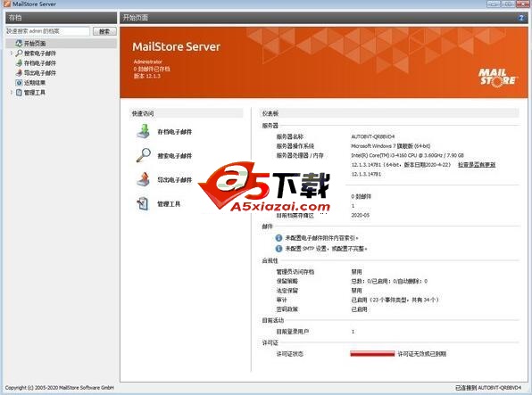Image resolution: width=532 pixels, height=395 pixels.
Task: Click the 0 封邮件 dashboard value
Action: (361, 196)
